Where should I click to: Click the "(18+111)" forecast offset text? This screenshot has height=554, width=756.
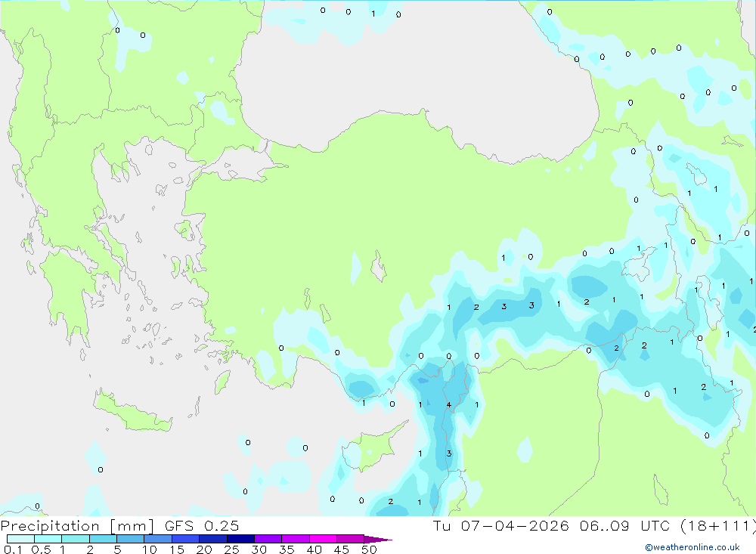click(x=718, y=526)
